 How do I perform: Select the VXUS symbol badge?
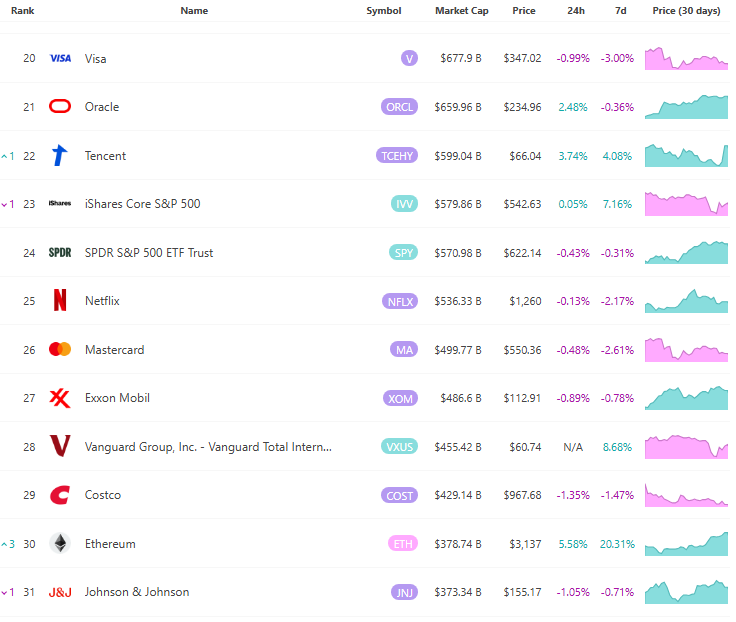[399, 446]
